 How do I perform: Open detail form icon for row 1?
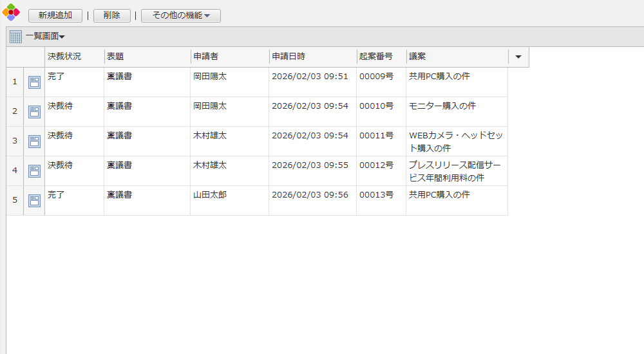coord(34,82)
